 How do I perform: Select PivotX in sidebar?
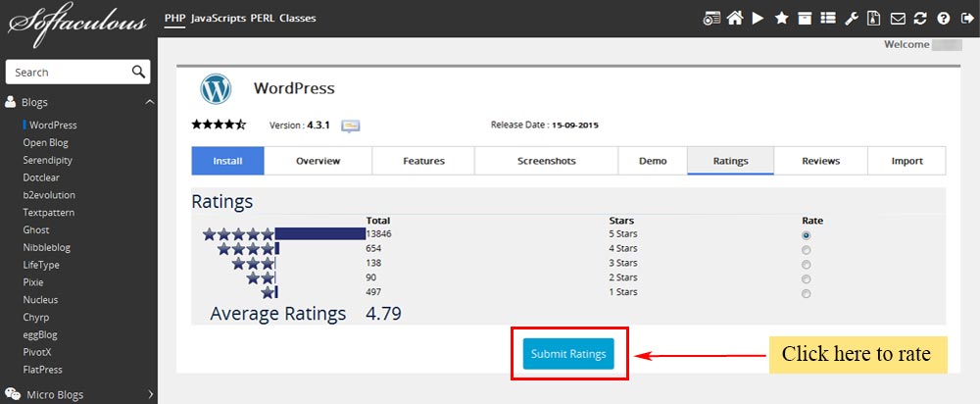pos(37,352)
